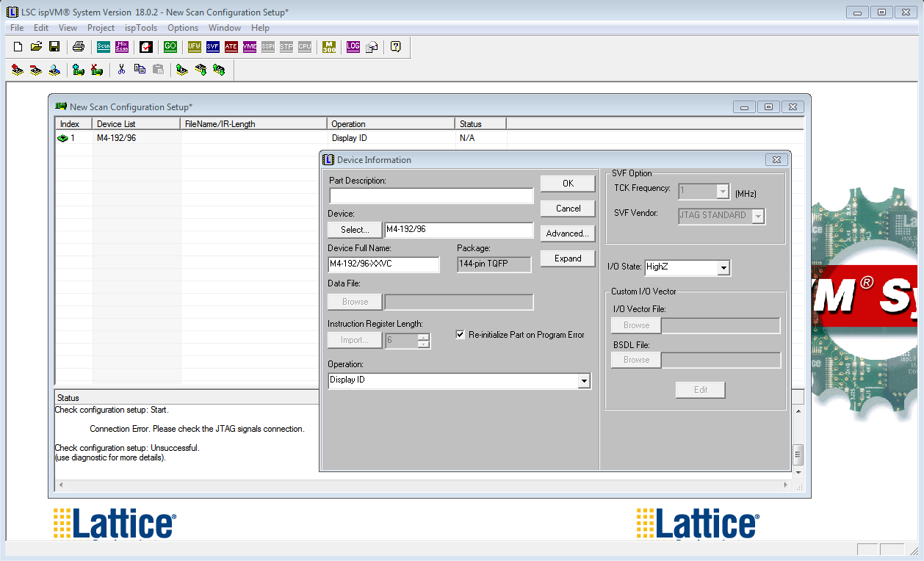Open the UFW tool icon
This screenshot has height=561, width=924.
click(195, 47)
